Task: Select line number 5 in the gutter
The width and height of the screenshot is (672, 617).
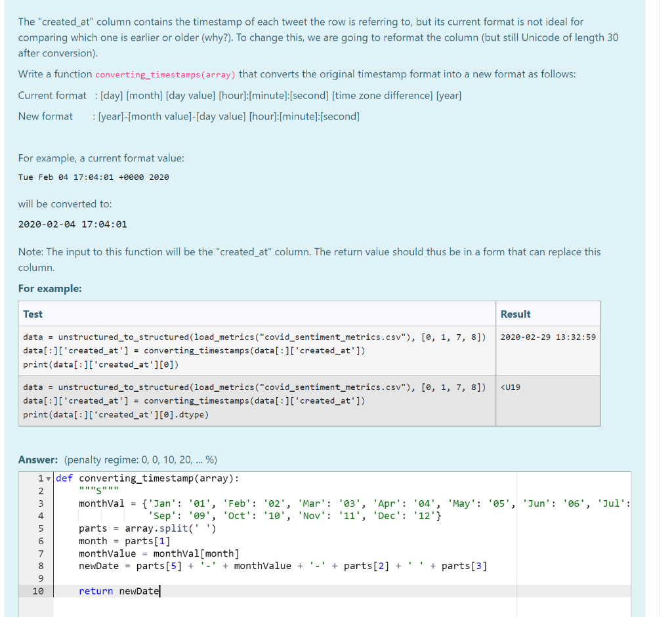Action: [x=41, y=528]
